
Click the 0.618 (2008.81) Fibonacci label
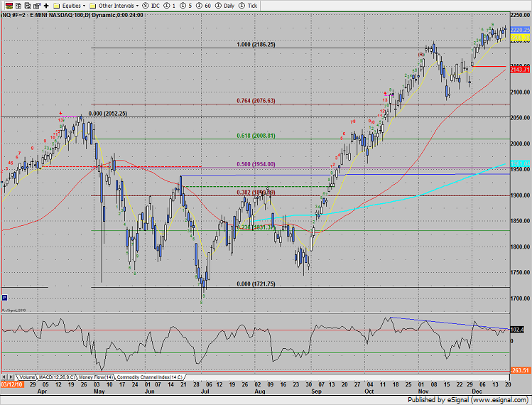pos(256,136)
